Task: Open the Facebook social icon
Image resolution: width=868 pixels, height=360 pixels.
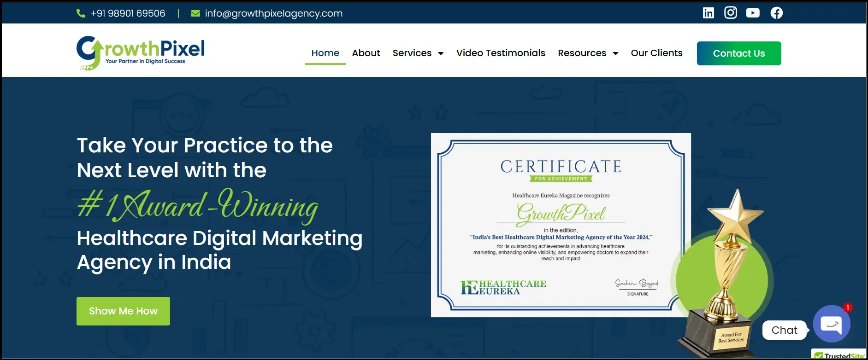Action: click(777, 13)
